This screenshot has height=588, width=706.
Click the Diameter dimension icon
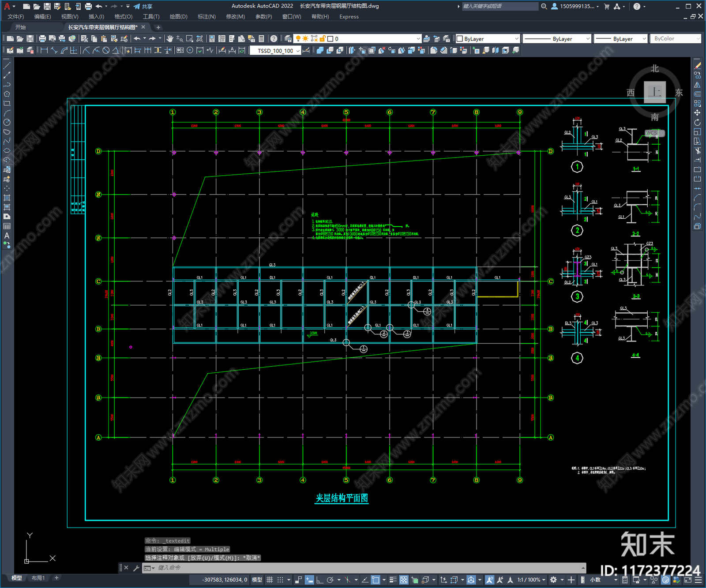point(106,50)
